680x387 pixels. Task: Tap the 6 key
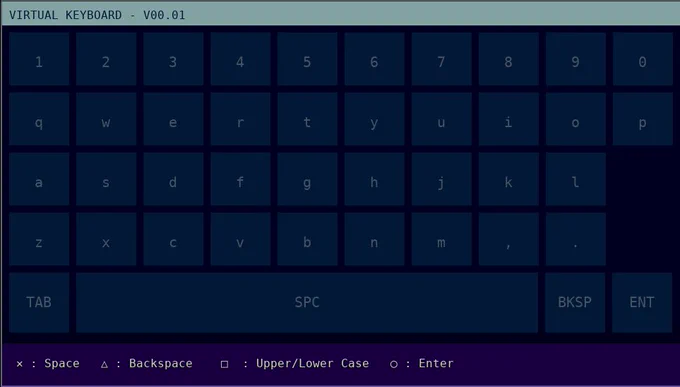pos(375,59)
